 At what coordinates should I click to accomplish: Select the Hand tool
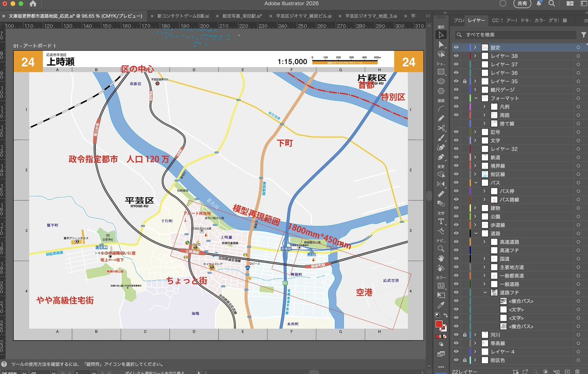441,258
